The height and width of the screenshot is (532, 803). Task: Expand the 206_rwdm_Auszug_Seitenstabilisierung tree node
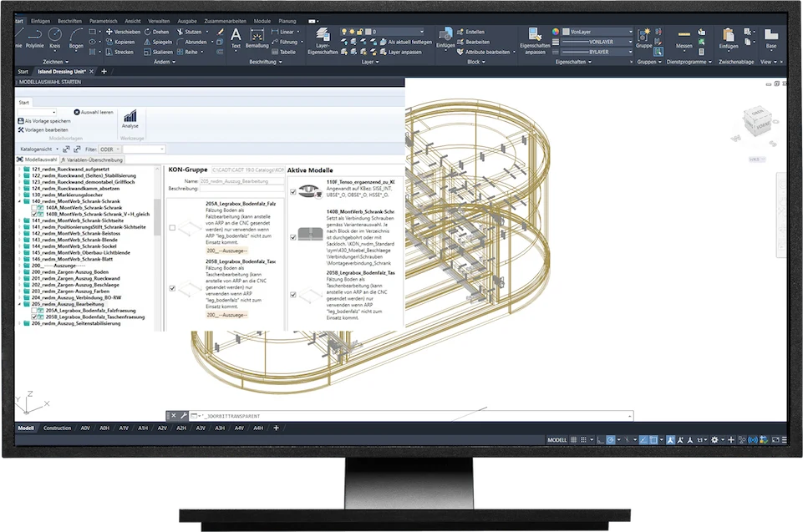[20, 323]
